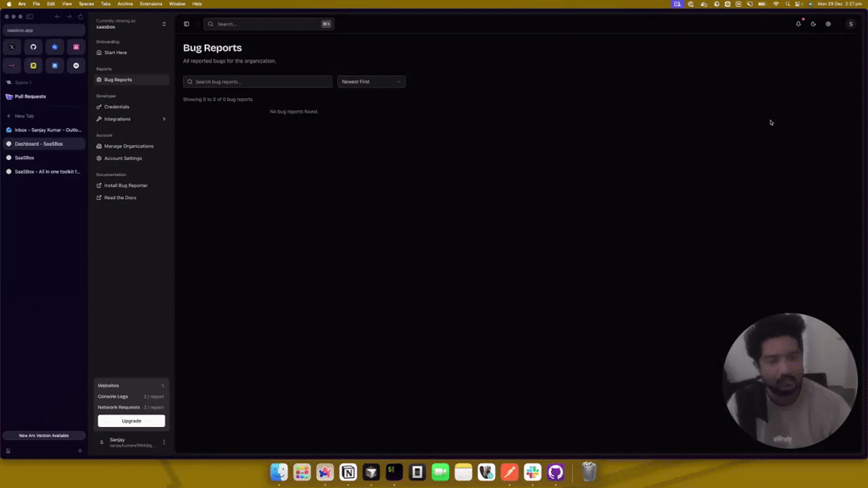The height and width of the screenshot is (488, 868).
Task: Open FaceTime from the Dock
Action: [x=440, y=472]
